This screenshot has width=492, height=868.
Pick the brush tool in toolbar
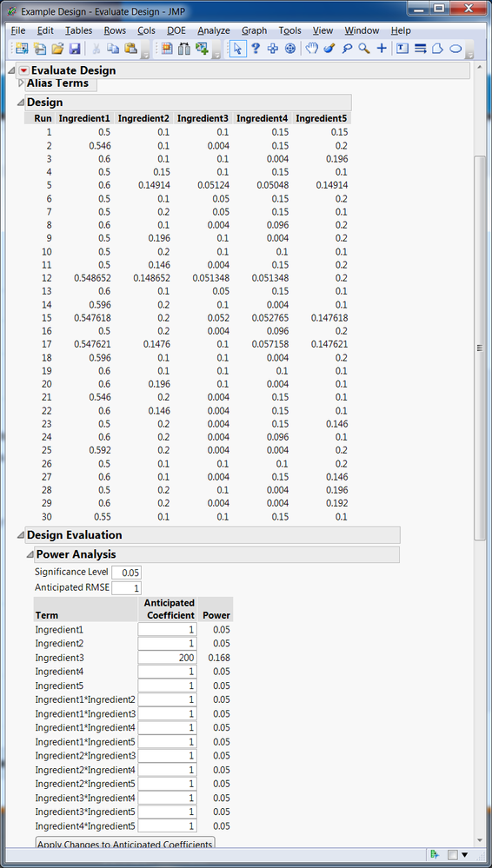[x=329, y=48]
